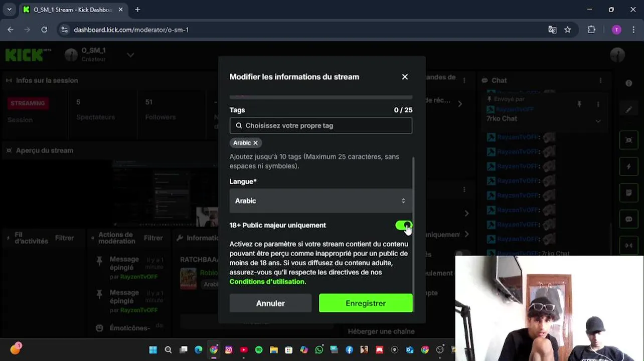Click the KICK logo

[28, 55]
